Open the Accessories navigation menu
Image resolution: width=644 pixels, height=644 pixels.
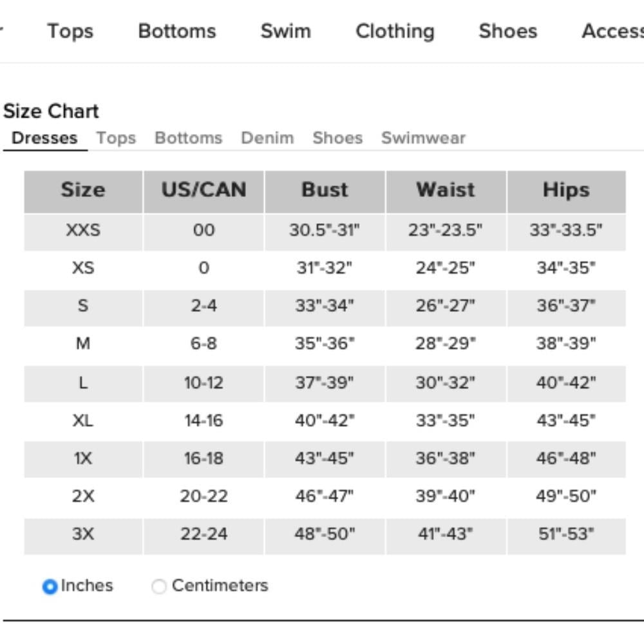pyautogui.click(x=613, y=31)
